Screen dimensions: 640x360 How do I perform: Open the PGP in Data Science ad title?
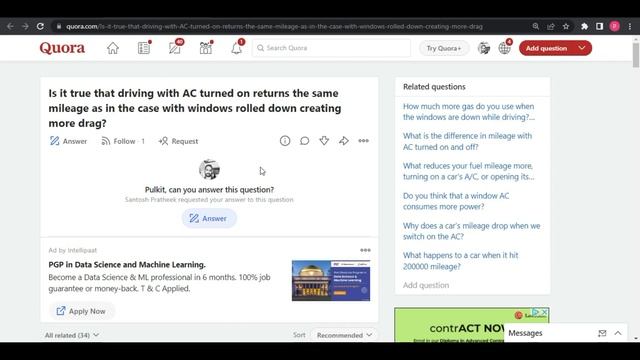pos(127,264)
